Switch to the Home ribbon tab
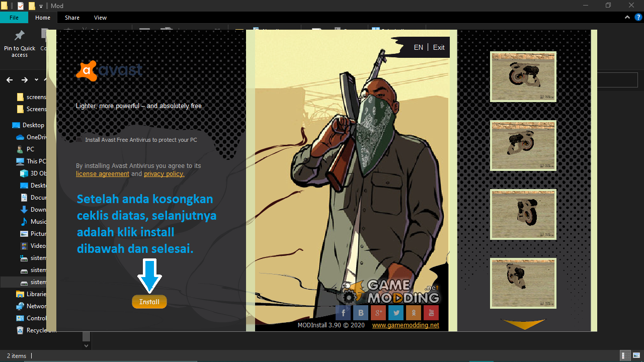 43,18
